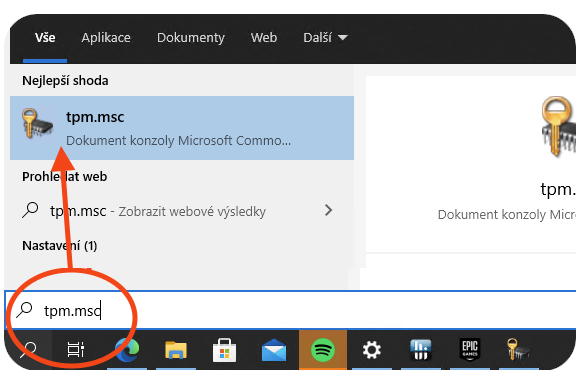
Task: Switch to the Dokumenty tab
Action: pos(190,38)
